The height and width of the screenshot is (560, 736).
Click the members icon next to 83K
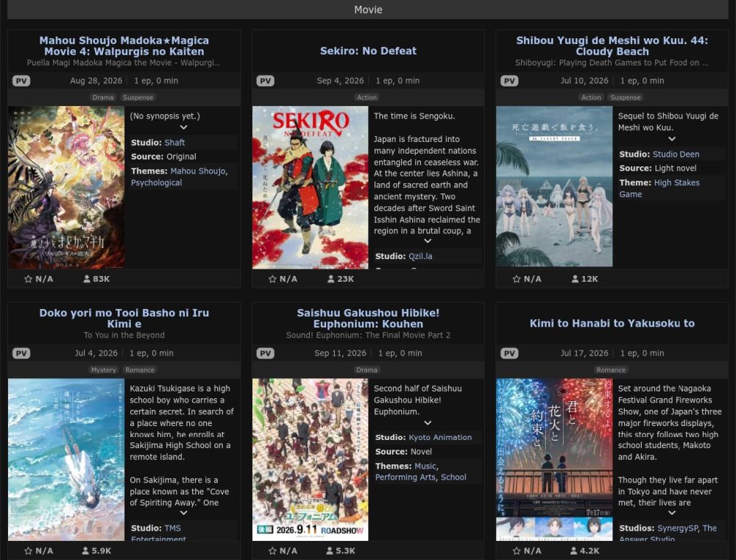pyautogui.click(x=86, y=279)
